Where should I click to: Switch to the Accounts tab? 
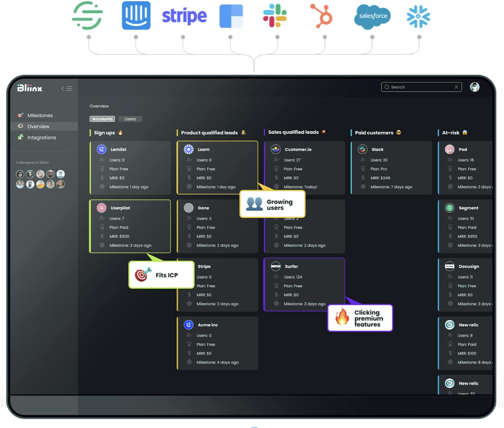coord(102,119)
